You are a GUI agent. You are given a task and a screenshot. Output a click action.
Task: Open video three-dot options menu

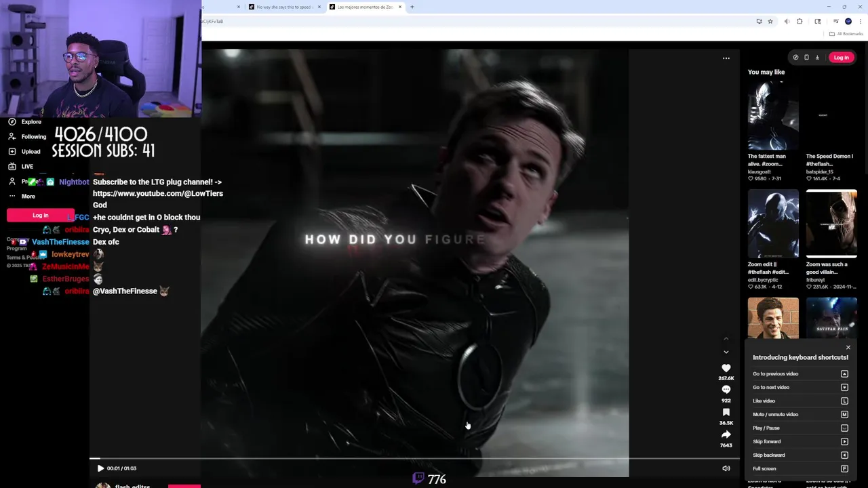tap(726, 58)
